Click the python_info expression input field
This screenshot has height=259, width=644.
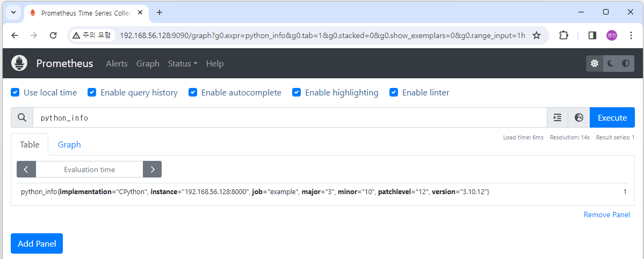pyautogui.click(x=290, y=117)
